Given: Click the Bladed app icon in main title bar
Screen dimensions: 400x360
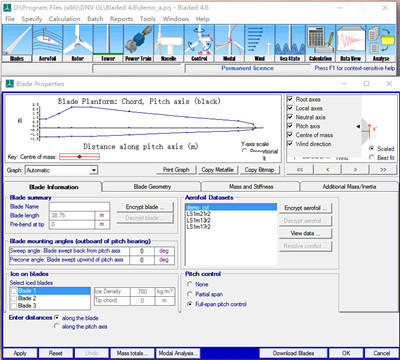Looking at the screenshot, I should (x=8, y=7).
